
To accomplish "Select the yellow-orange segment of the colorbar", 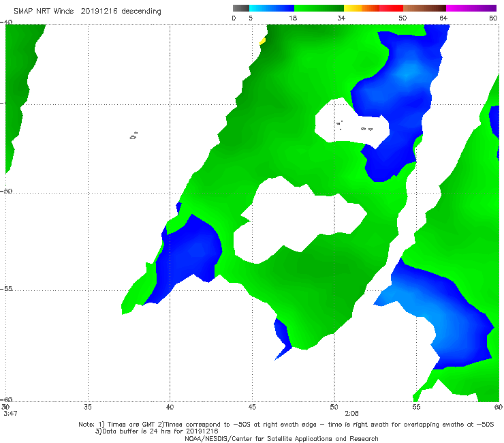I will coord(362,8).
